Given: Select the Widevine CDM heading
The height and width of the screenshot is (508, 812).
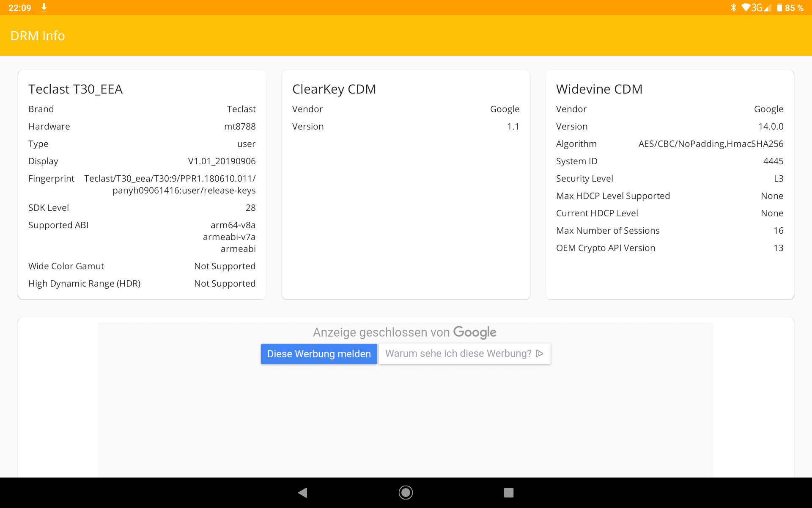Looking at the screenshot, I should pyautogui.click(x=599, y=89).
